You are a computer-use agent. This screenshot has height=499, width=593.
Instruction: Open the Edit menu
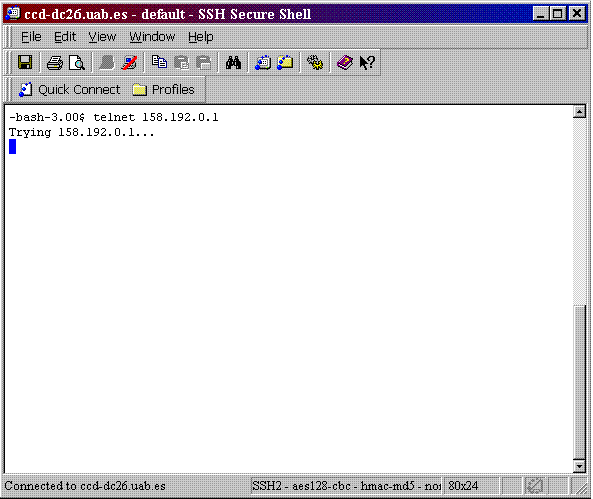coord(65,37)
